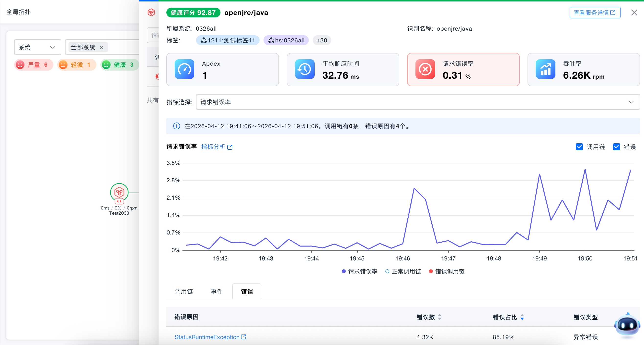Screen dimensions: 644x345
Task: Click the minor orange face icon
Action: click(63, 65)
